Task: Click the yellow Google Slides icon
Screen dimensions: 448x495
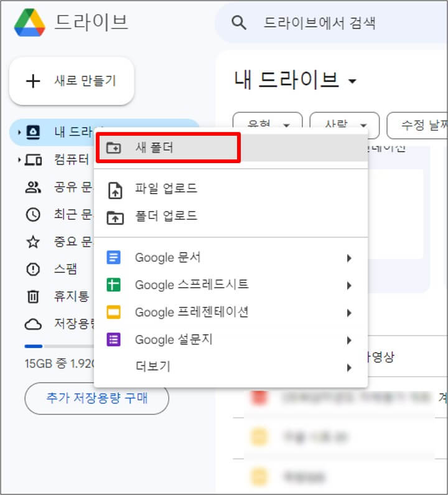Action: tap(114, 312)
